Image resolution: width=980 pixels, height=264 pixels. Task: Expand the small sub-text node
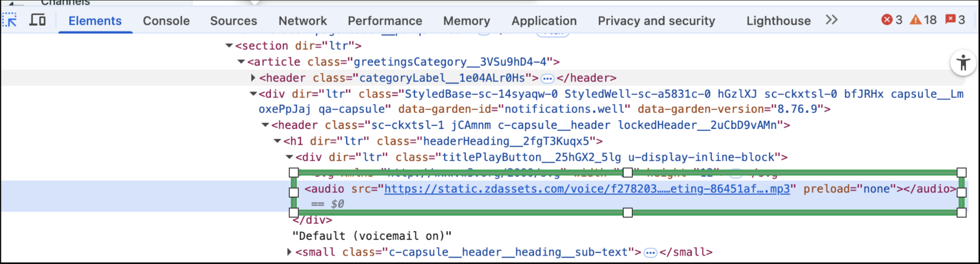[289, 252]
